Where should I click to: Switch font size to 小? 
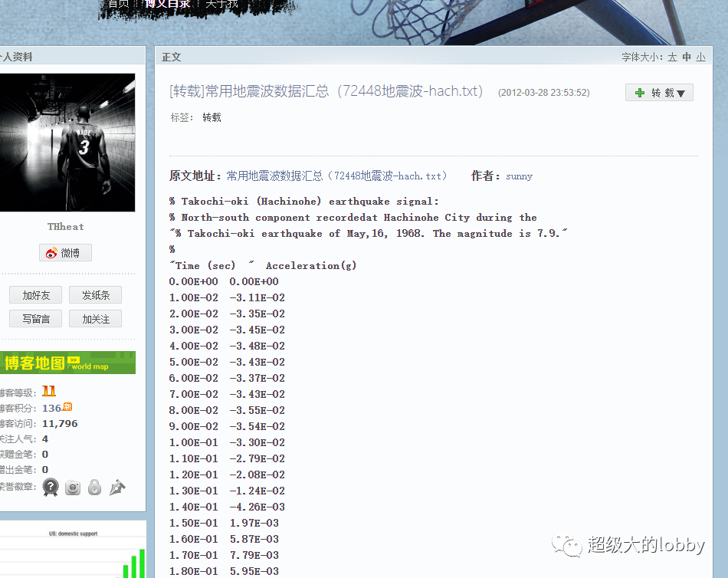click(701, 56)
